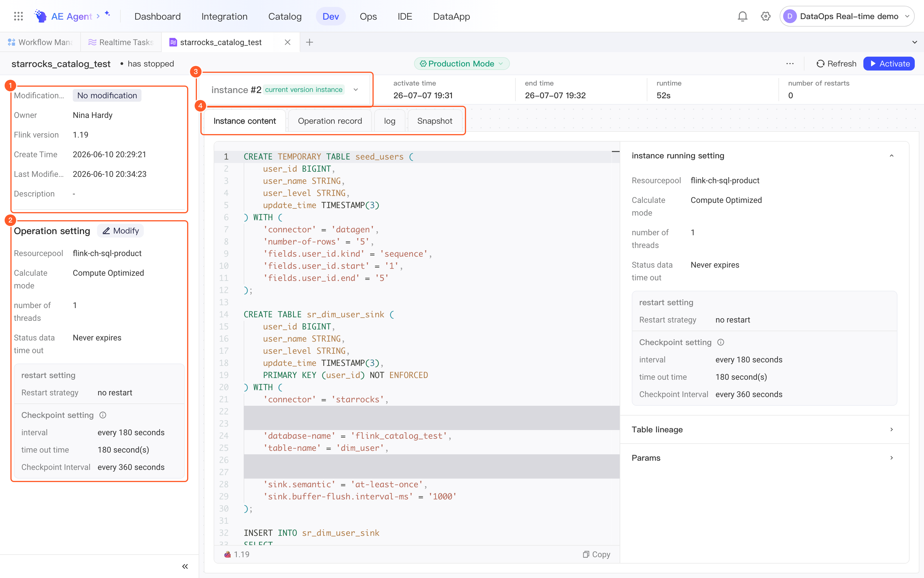The image size is (924, 578).
Task: Close the starrocks_catalog_test tab
Action: pos(288,42)
